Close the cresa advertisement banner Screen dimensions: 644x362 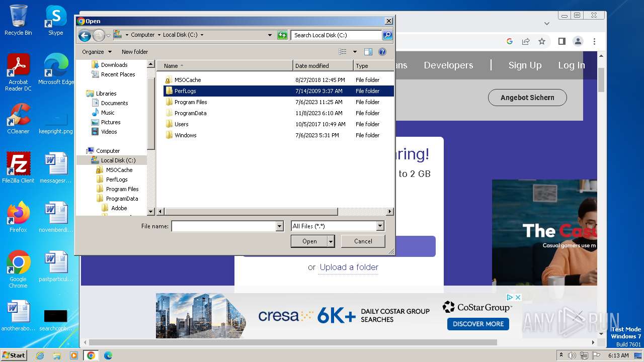point(518,297)
